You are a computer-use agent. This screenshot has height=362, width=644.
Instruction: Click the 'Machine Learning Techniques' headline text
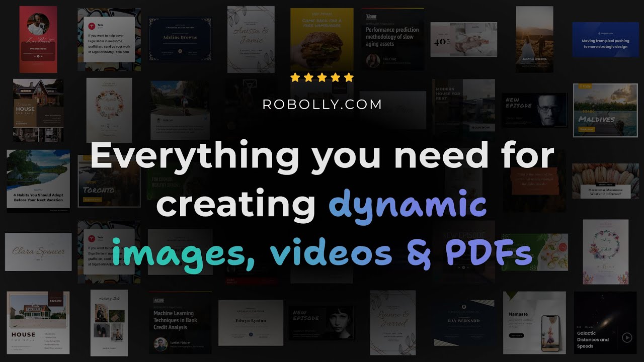click(175, 320)
